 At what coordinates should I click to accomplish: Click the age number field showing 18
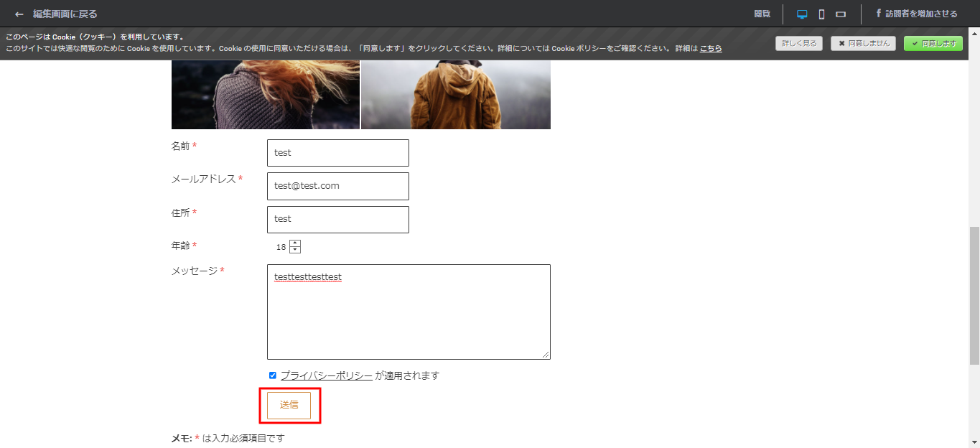(x=284, y=247)
